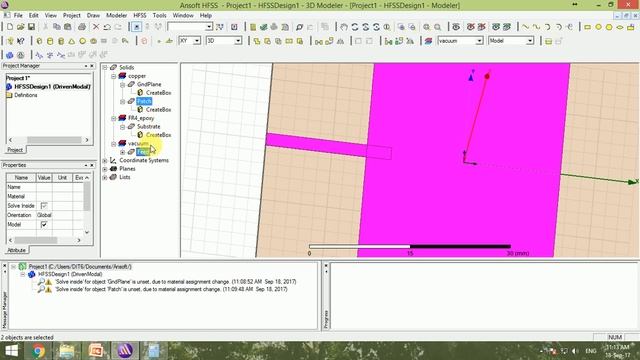
Task: Select HFSSDesign1 (DrivenModal) in Project Manager
Action: pyautogui.click(x=52, y=87)
